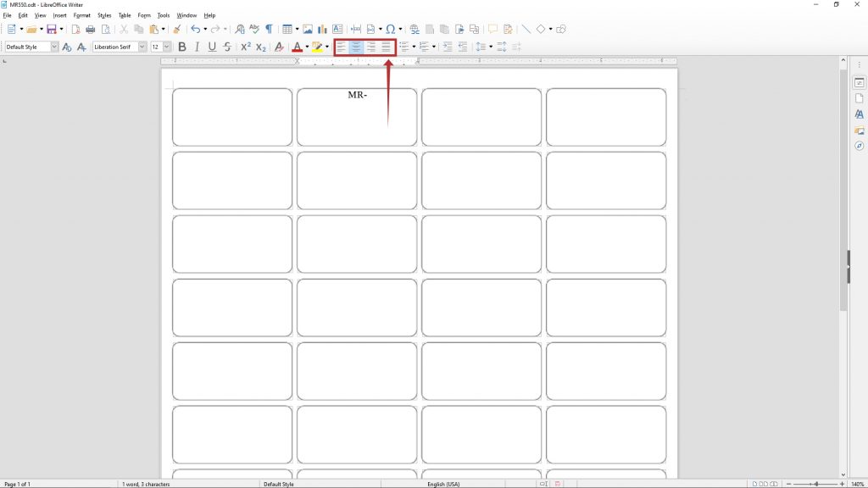
Task: Insert a comment
Action: [x=492, y=30]
